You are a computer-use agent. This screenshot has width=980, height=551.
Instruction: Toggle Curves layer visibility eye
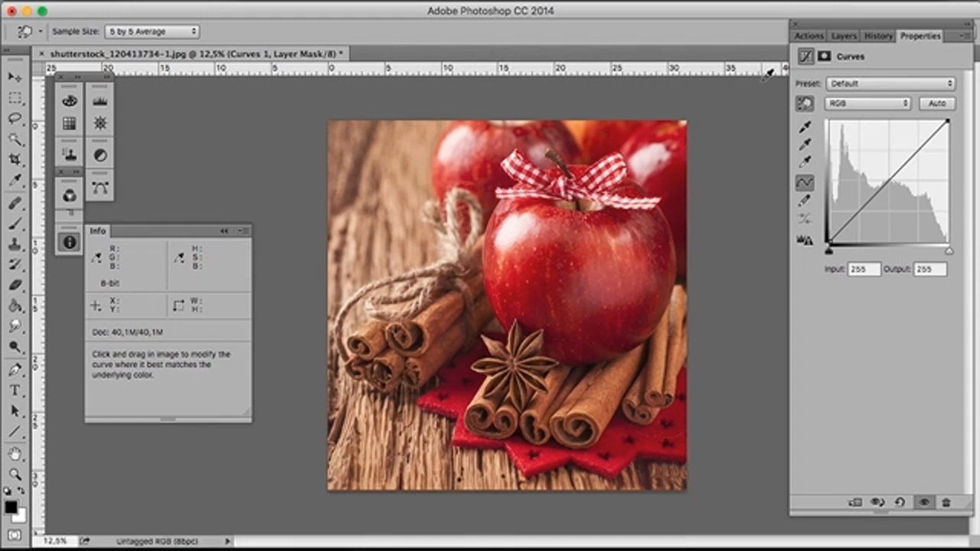[x=924, y=502]
